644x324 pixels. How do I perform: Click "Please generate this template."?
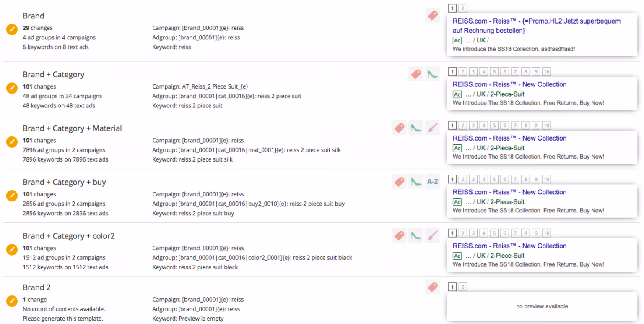(63, 319)
